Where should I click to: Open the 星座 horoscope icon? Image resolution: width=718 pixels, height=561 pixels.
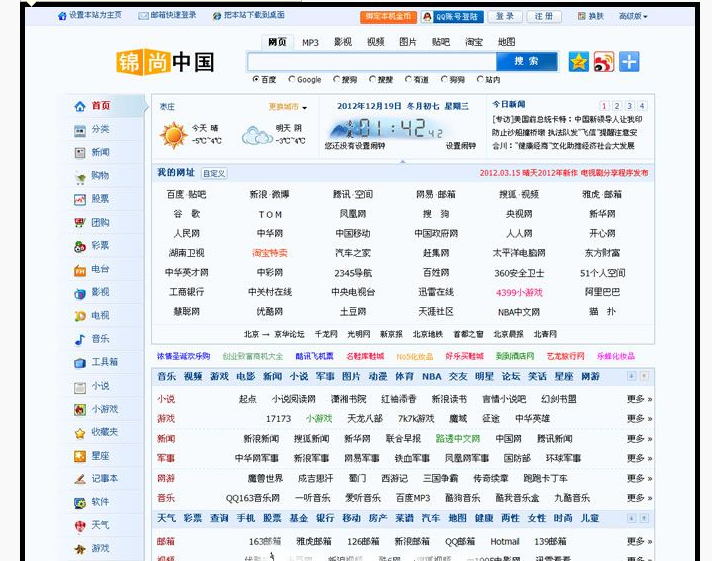point(80,456)
